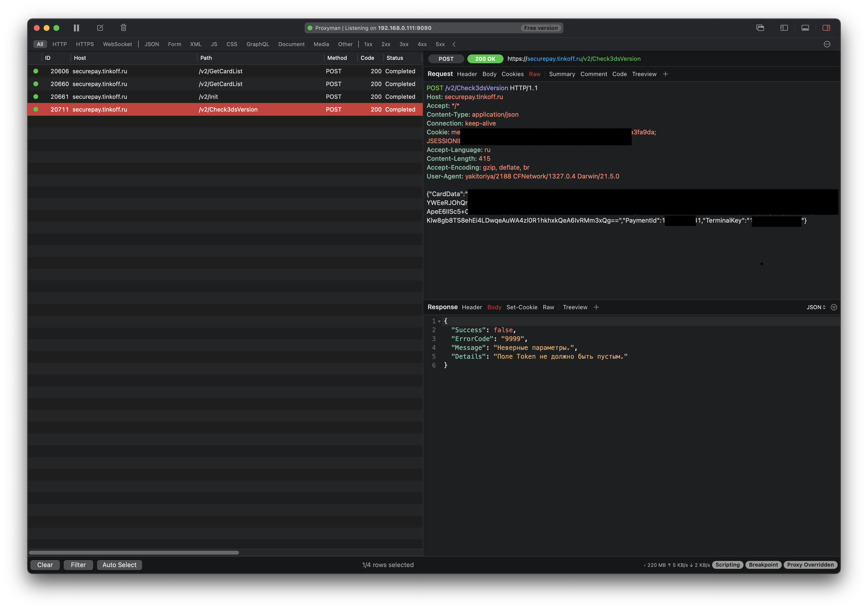Switch to the Request Body tab
Viewport: 868px width, 610px height.
tap(489, 74)
